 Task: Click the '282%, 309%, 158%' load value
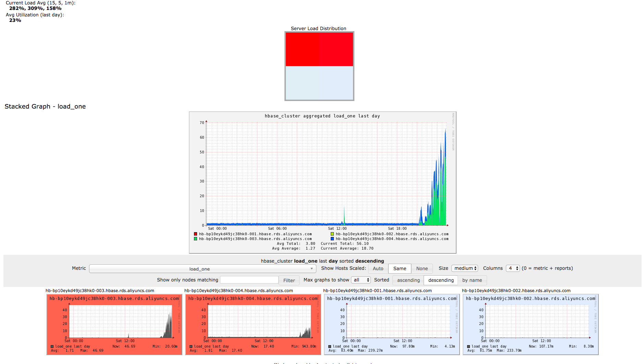point(35,8)
